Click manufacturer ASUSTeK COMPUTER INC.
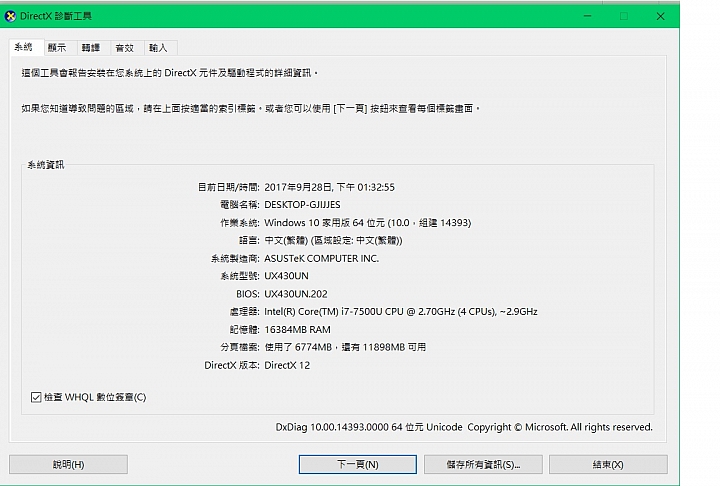This screenshot has width=720, height=486. [321, 258]
